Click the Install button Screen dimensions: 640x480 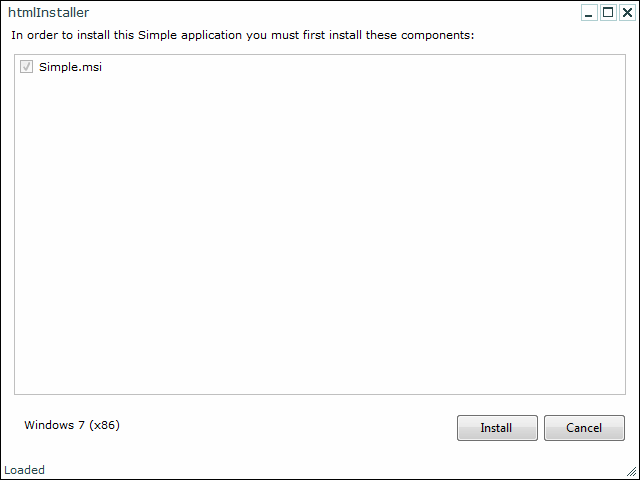[x=497, y=428]
